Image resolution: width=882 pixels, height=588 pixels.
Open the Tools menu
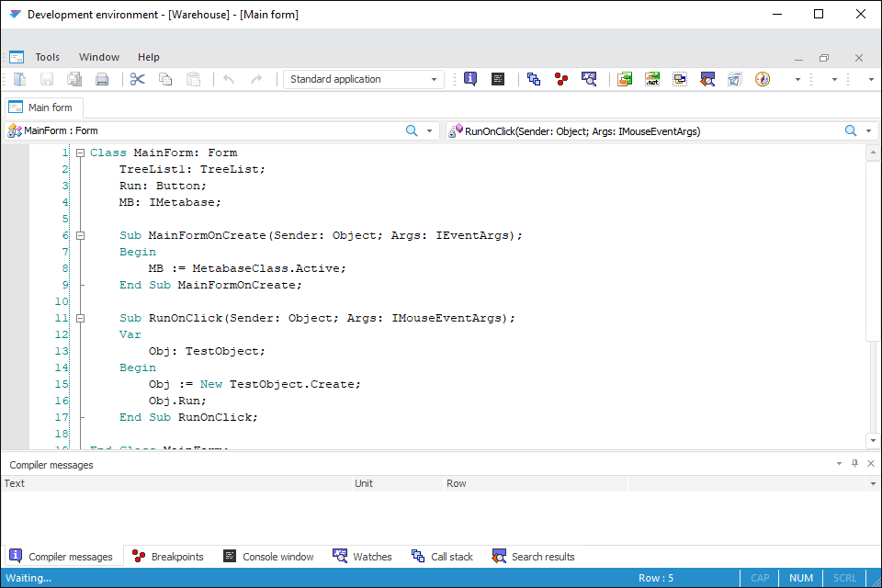(x=48, y=57)
